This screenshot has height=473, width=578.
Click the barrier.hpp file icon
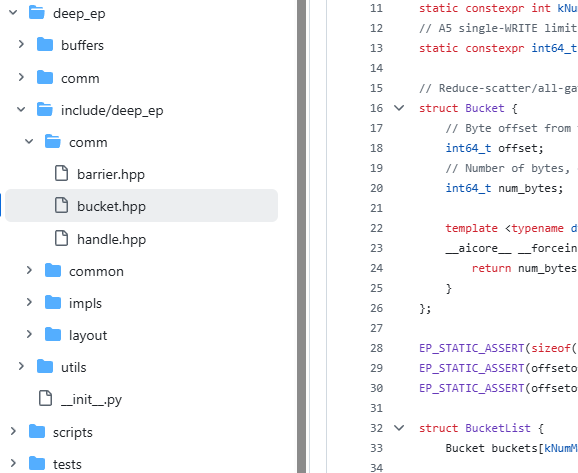pos(61,173)
